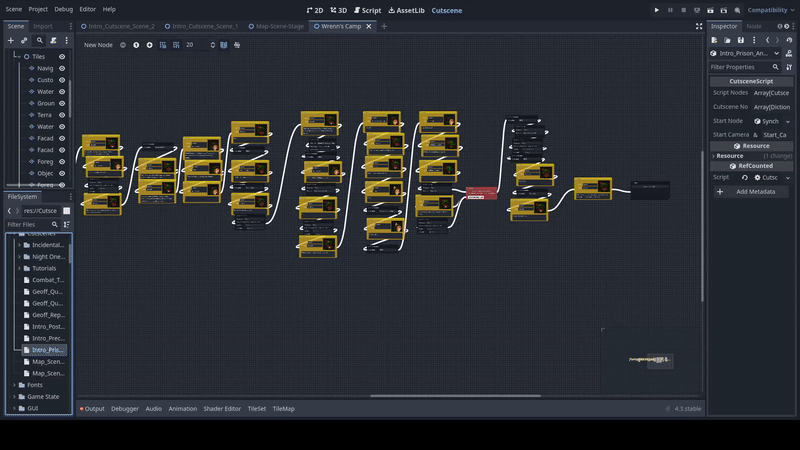Add a new node in Scene dock

pos(11,41)
